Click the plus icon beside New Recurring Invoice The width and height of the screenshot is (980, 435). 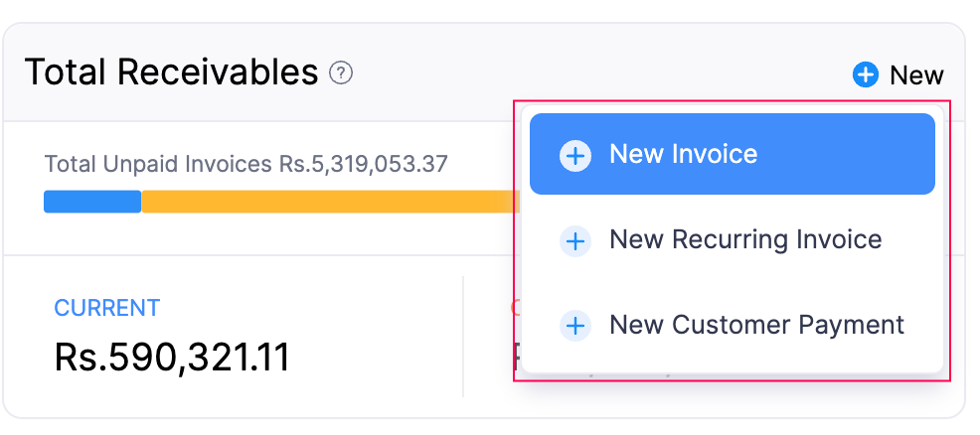575,240
